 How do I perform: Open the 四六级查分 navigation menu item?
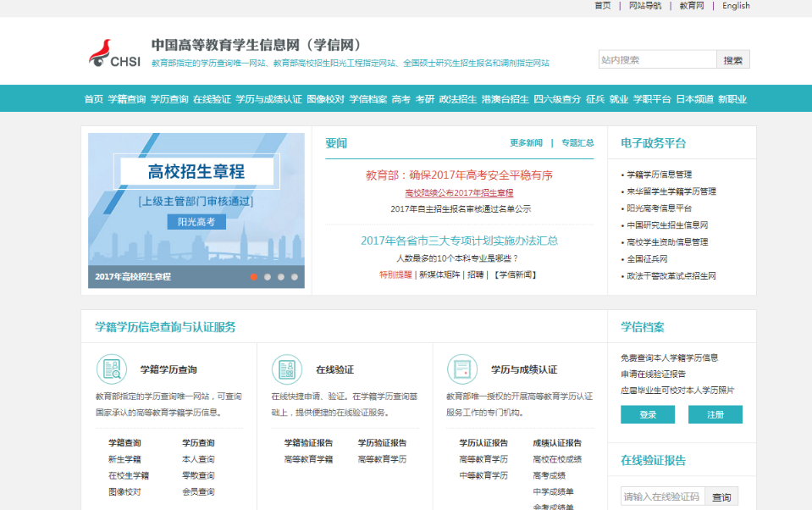coord(557,99)
